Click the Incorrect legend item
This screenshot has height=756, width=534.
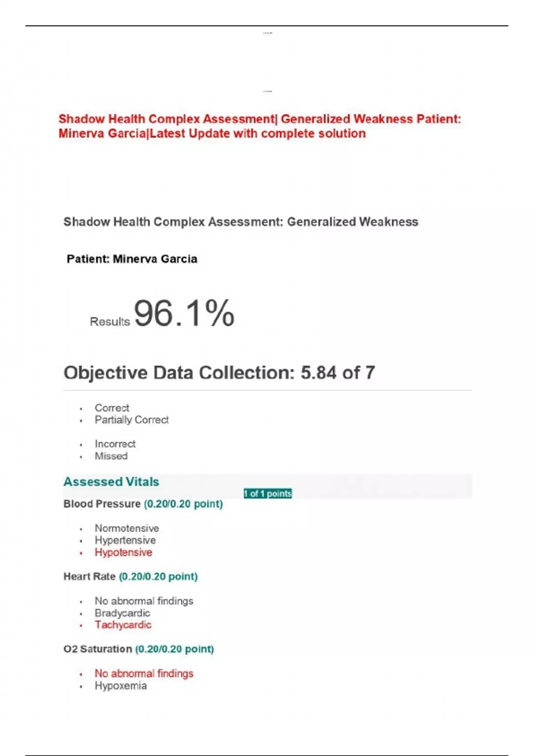(115, 444)
